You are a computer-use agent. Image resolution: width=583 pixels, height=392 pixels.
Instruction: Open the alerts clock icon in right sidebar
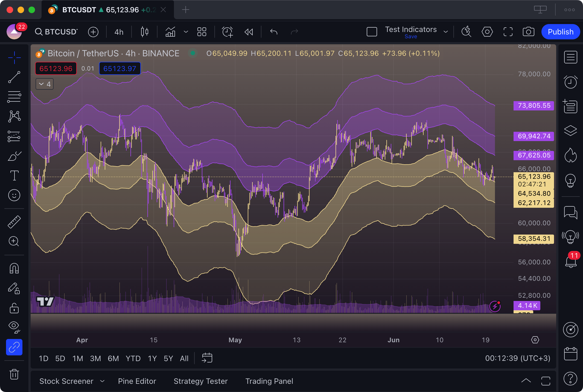(x=570, y=82)
